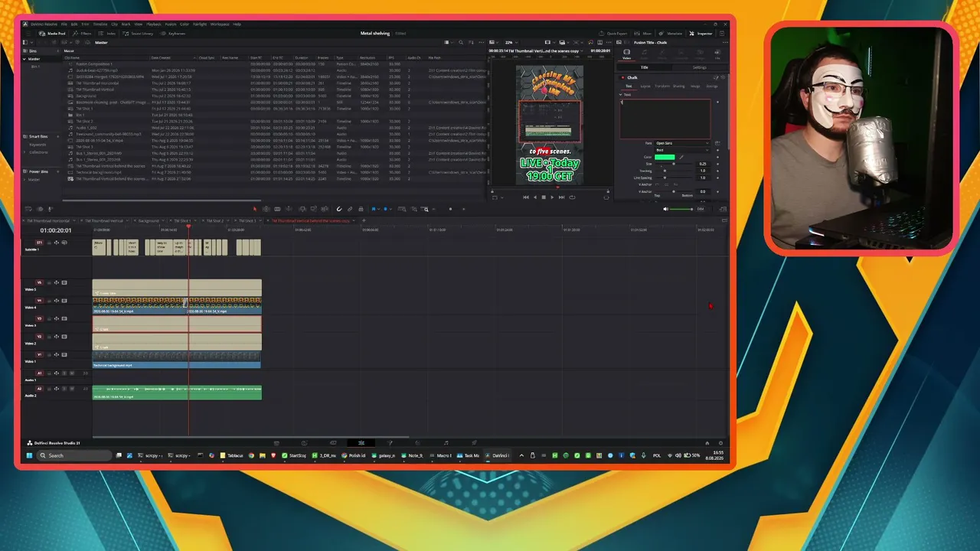Open the Shading tab in Inspector

tap(678, 86)
